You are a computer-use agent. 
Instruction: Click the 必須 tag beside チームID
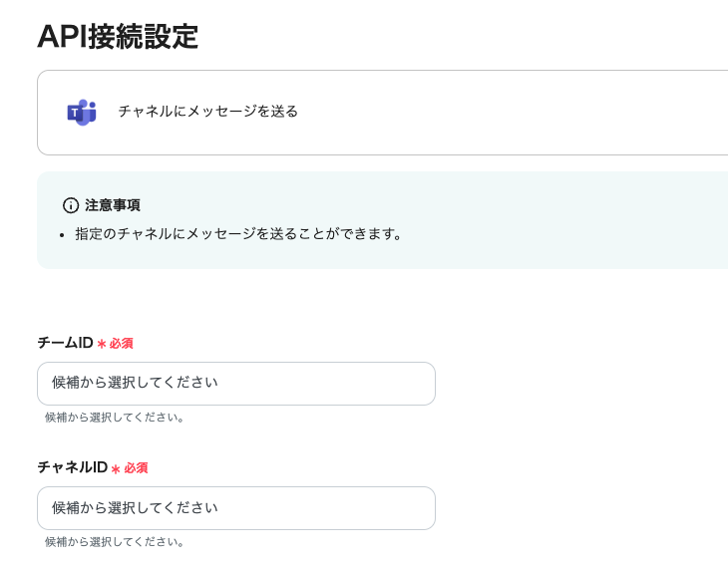(x=121, y=344)
